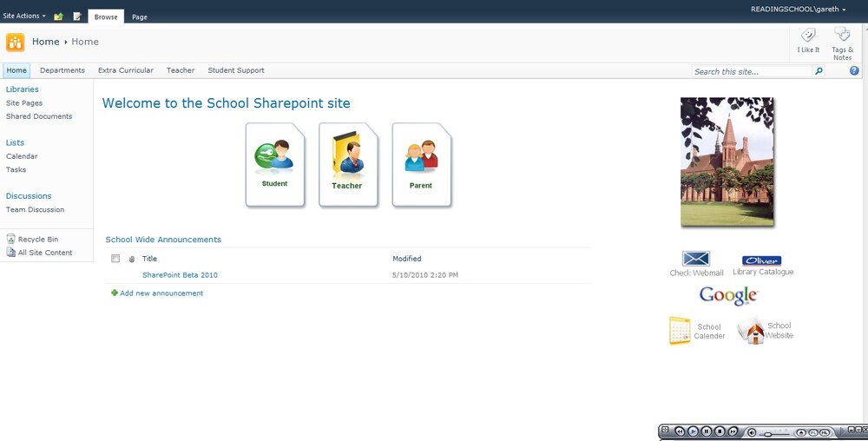Open the Lists heading link
This screenshot has height=441, width=868.
15,142
